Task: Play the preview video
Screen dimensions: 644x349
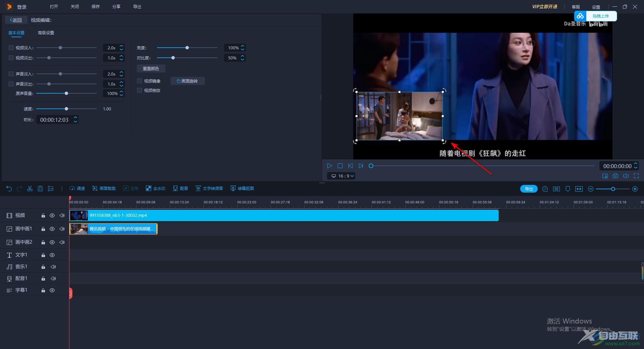Action: tap(329, 166)
